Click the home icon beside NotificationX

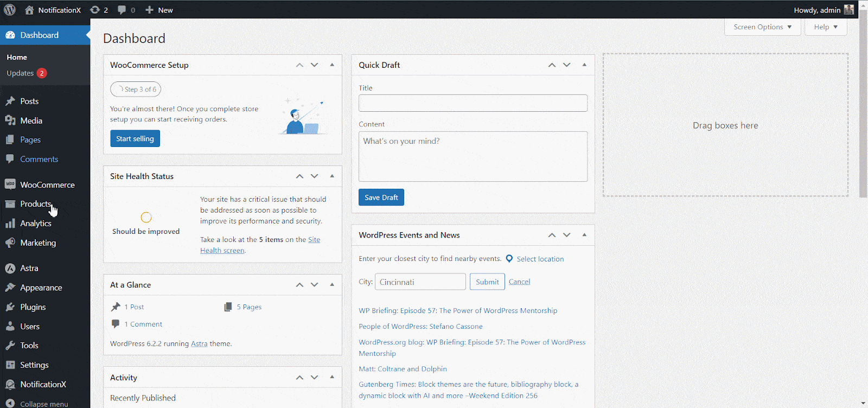[29, 10]
